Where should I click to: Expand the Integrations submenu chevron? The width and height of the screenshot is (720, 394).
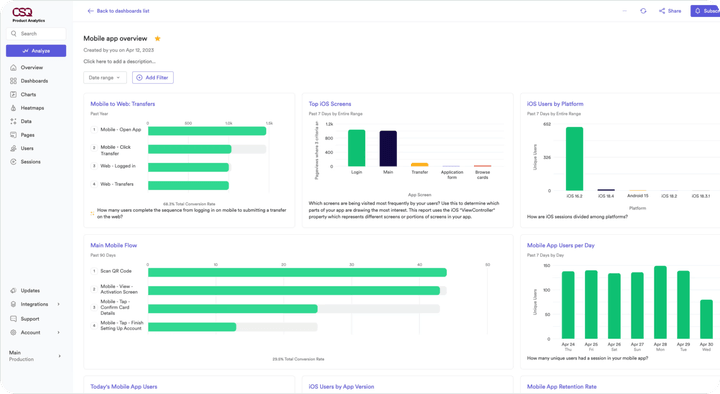click(x=58, y=304)
